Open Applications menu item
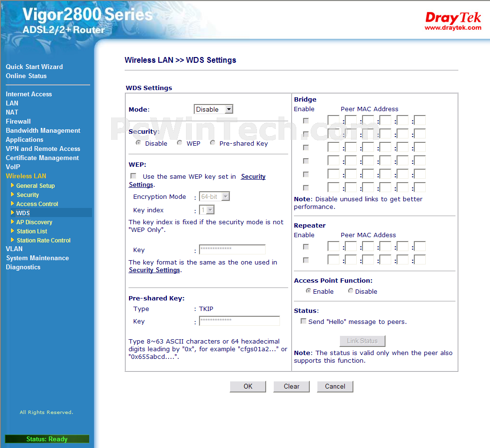 coord(24,139)
